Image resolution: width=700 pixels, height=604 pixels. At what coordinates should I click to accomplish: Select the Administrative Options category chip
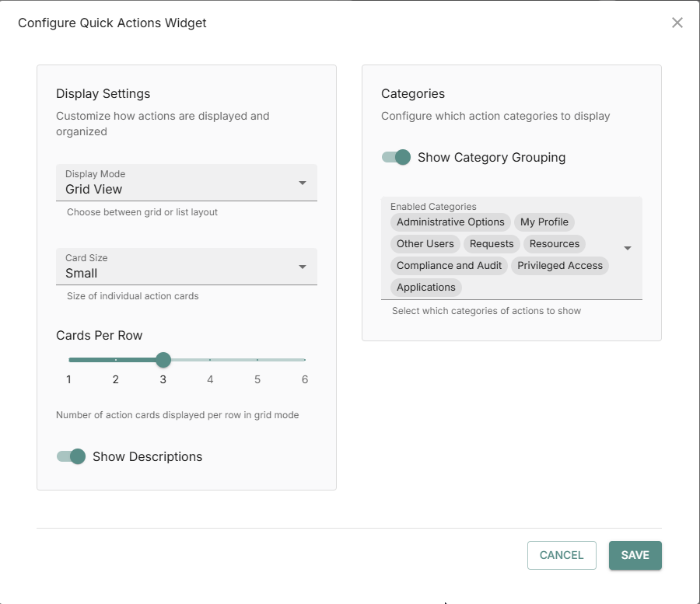coord(450,222)
